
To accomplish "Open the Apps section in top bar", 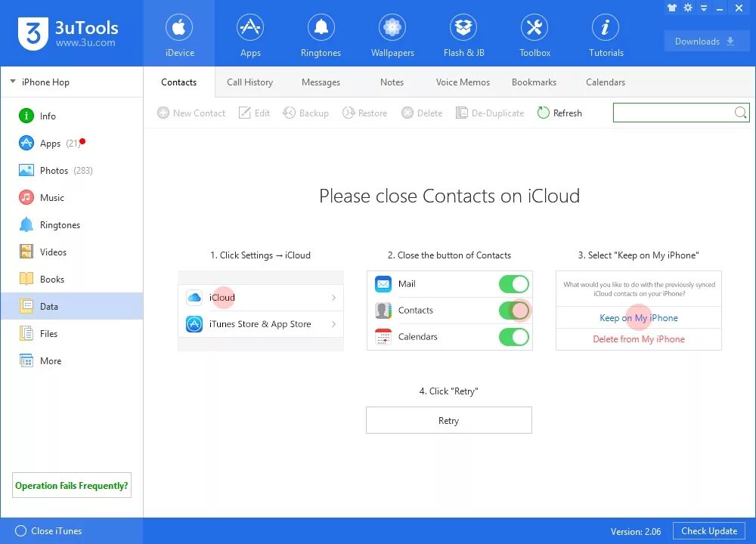I will tap(250, 36).
